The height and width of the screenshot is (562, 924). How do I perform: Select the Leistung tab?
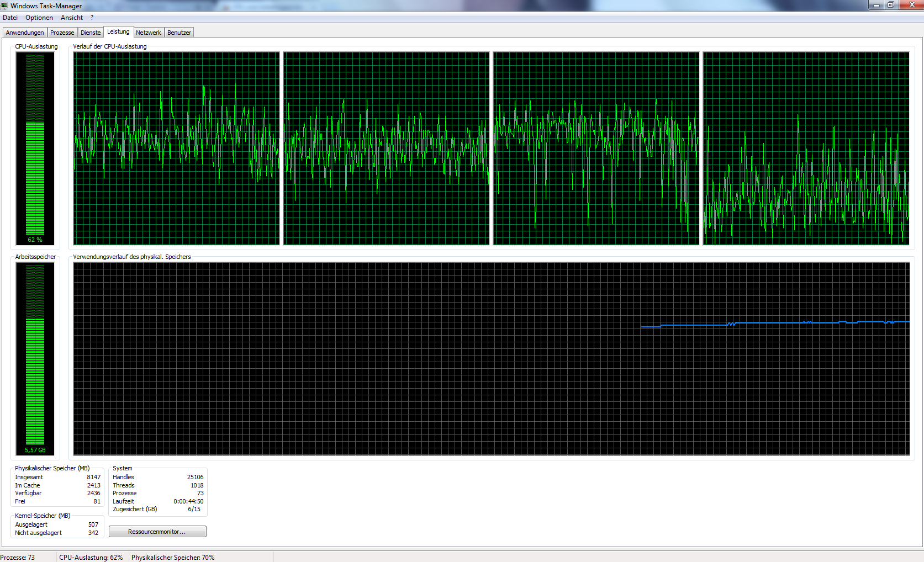118,31
